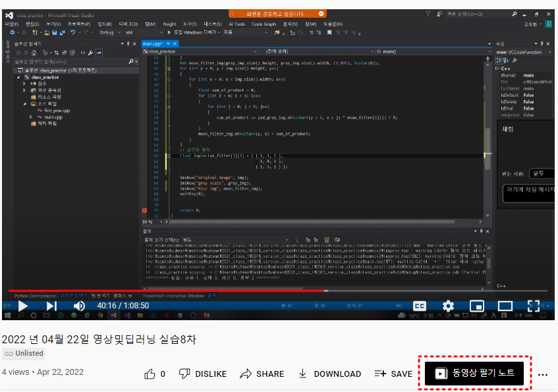The width and height of the screenshot is (558, 392).
Task: Open the 파일(F) menu in Visual Studio
Action: pos(11,24)
